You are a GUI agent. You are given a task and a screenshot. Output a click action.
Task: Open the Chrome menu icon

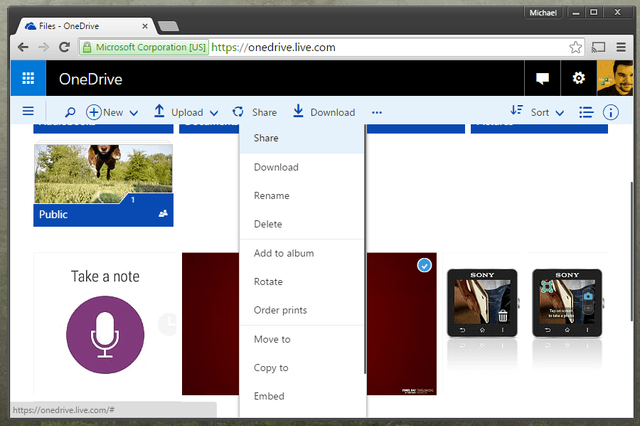pyautogui.click(x=621, y=47)
